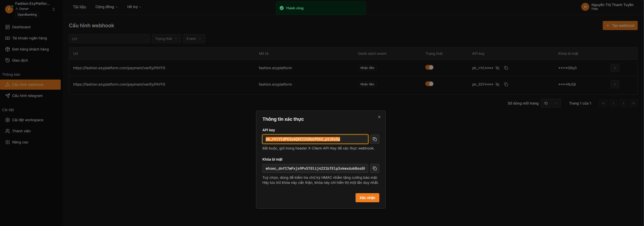This screenshot has height=226, width=644.
Task: Click the Tạo webhook button
Action: (620, 26)
